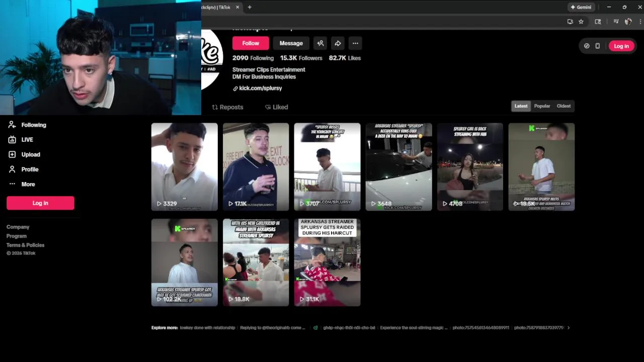Image resolution: width=644 pixels, height=362 pixels.
Task: Open 'Replying to @theoriginalrb' explore link
Action: click(273, 328)
